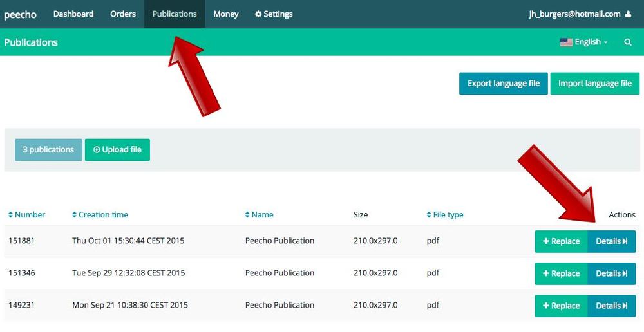Open Details for publication 149231

click(612, 306)
